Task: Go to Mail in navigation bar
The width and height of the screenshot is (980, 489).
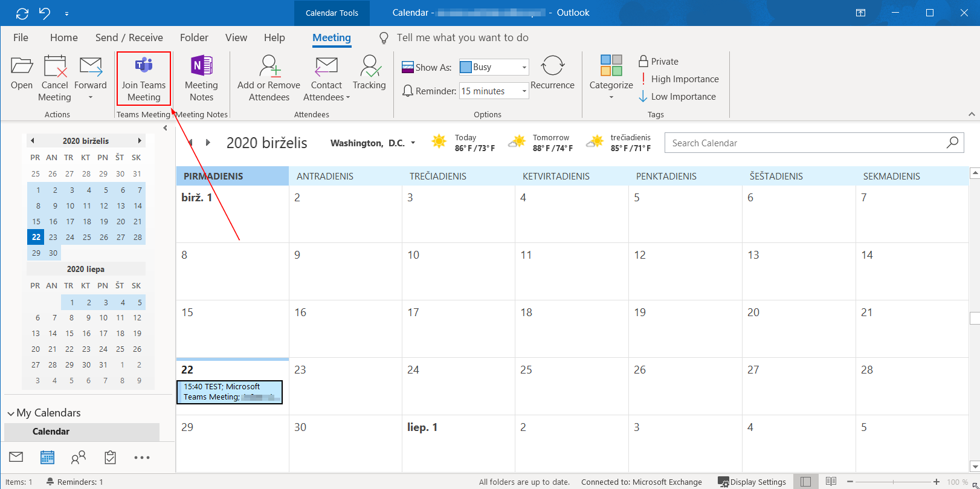Action: click(16, 458)
